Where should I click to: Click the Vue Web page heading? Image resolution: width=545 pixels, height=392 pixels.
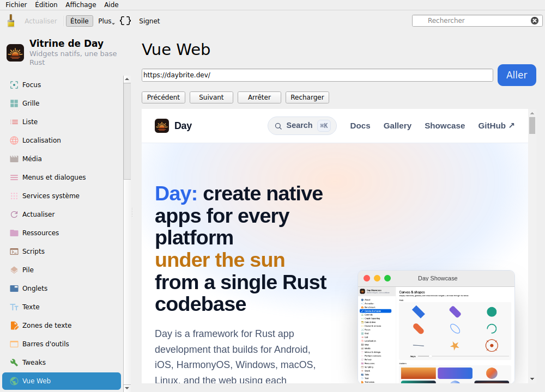tap(176, 50)
